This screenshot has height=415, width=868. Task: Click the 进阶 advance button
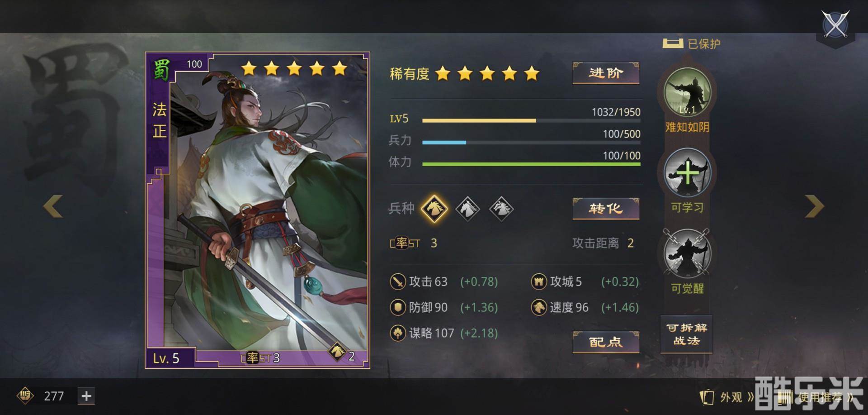pos(606,73)
